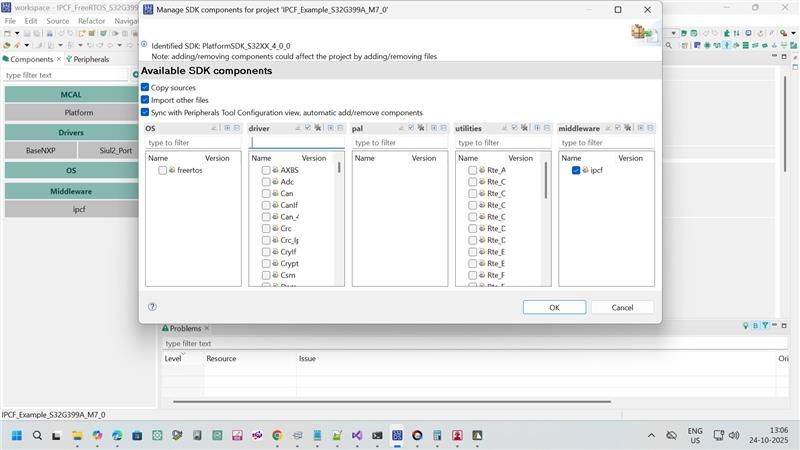Click the OK button
800x450 pixels.
pyautogui.click(x=554, y=307)
